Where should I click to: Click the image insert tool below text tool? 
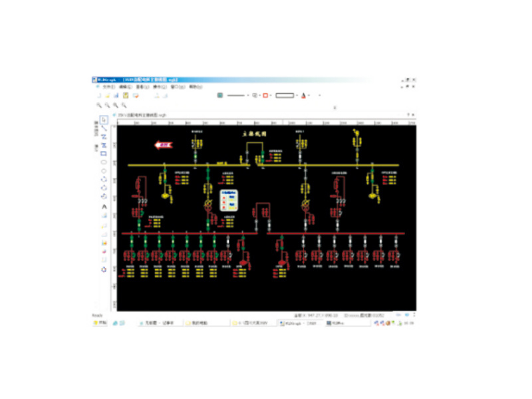(x=104, y=215)
